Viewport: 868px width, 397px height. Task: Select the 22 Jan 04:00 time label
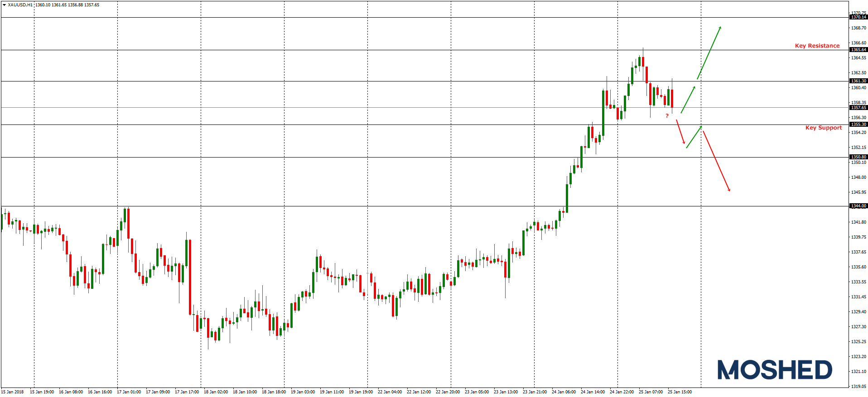[x=390, y=392]
